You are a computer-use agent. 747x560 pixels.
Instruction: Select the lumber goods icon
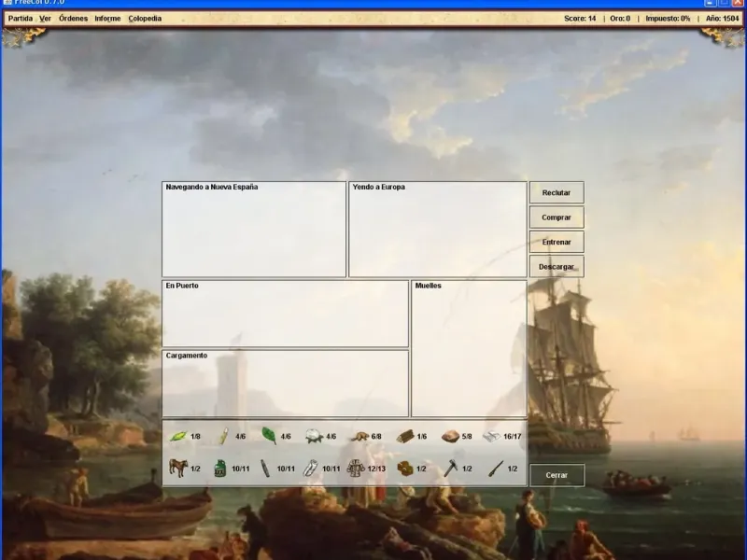[405, 436]
